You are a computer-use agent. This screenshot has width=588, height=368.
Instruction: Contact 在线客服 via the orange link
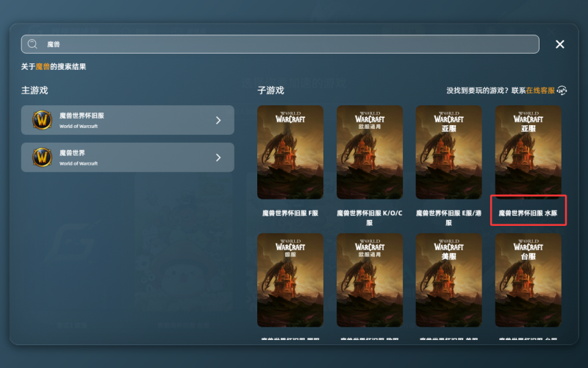tap(540, 91)
